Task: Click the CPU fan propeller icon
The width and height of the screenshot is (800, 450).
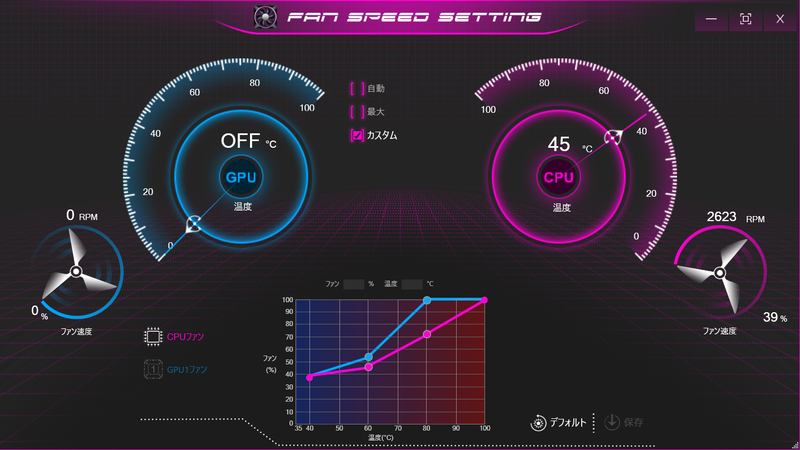Action: point(720,273)
